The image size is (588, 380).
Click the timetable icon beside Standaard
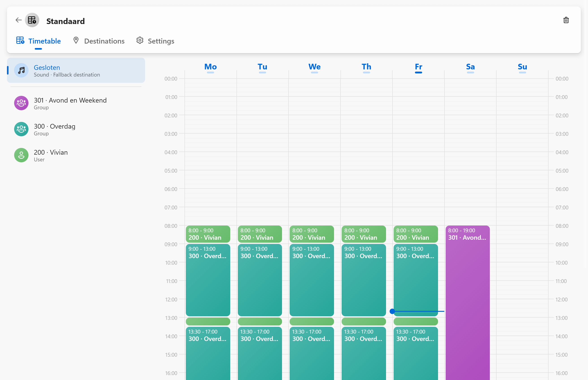click(x=32, y=20)
